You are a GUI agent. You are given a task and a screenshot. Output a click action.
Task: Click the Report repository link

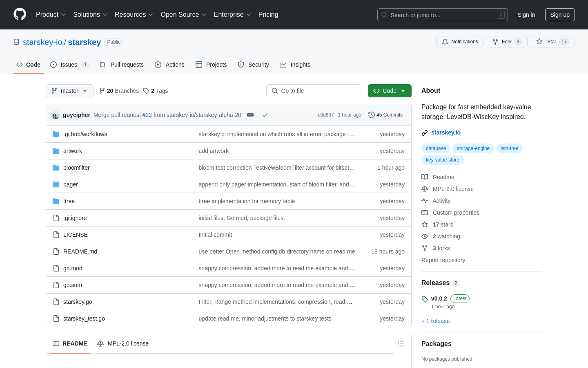tap(443, 260)
